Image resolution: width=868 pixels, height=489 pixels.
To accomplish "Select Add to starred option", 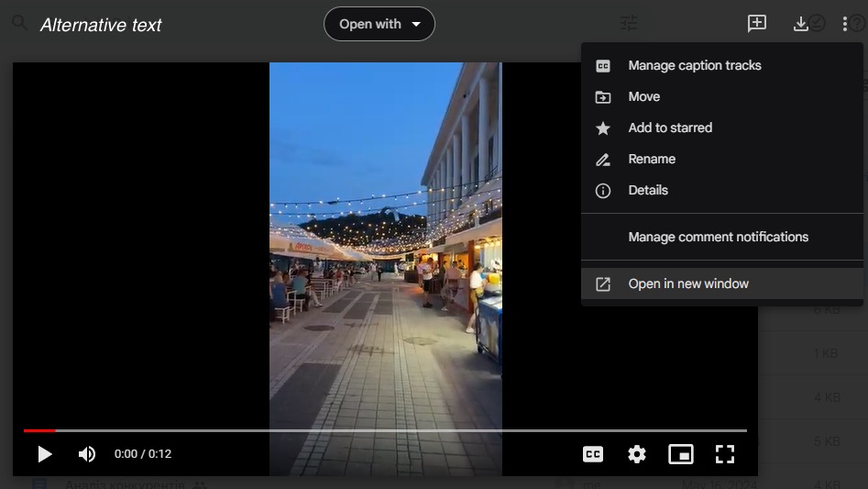I will pos(670,128).
